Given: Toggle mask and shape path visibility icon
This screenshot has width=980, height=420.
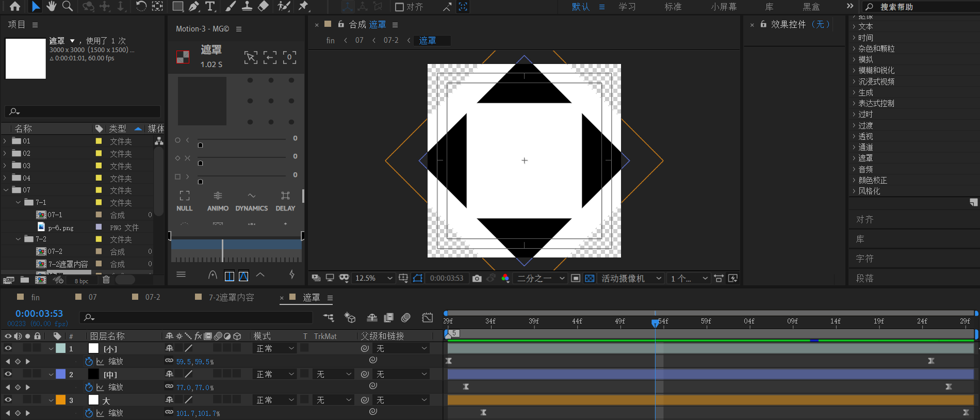Looking at the screenshot, I should [x=418, y=278].
